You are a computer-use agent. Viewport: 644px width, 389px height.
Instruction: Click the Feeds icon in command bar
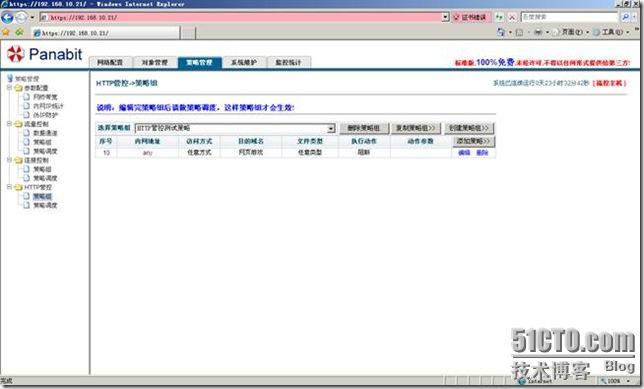click(520, 32)
